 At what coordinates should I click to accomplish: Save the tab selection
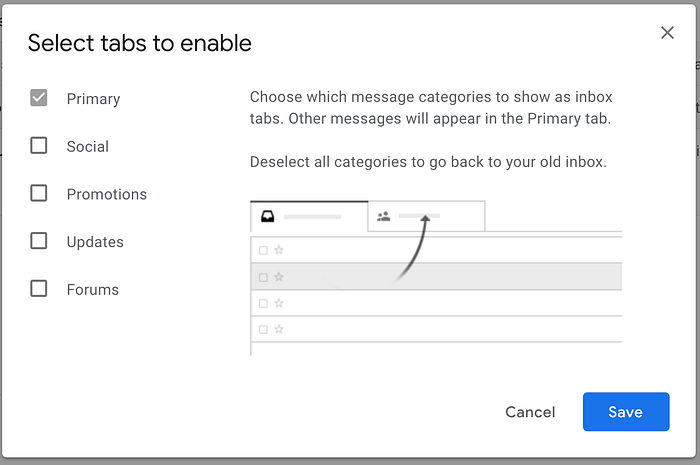(x=625, y=412)
